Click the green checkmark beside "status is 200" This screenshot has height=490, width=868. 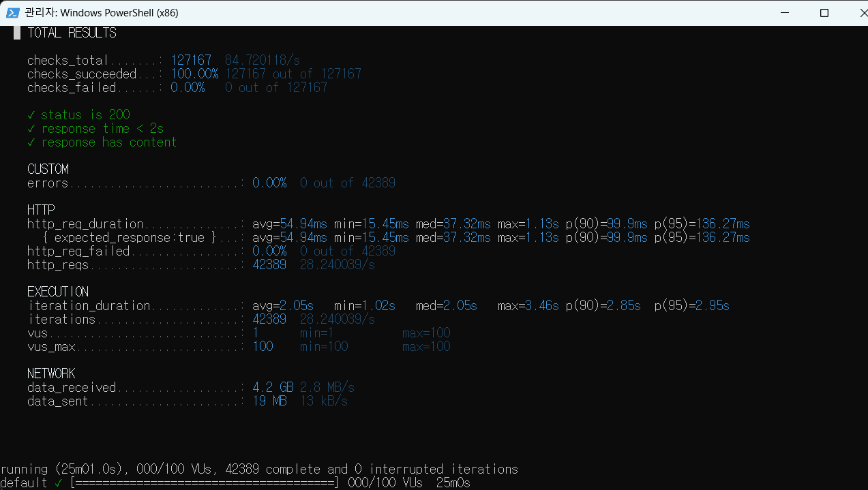[x=31, y=114]
